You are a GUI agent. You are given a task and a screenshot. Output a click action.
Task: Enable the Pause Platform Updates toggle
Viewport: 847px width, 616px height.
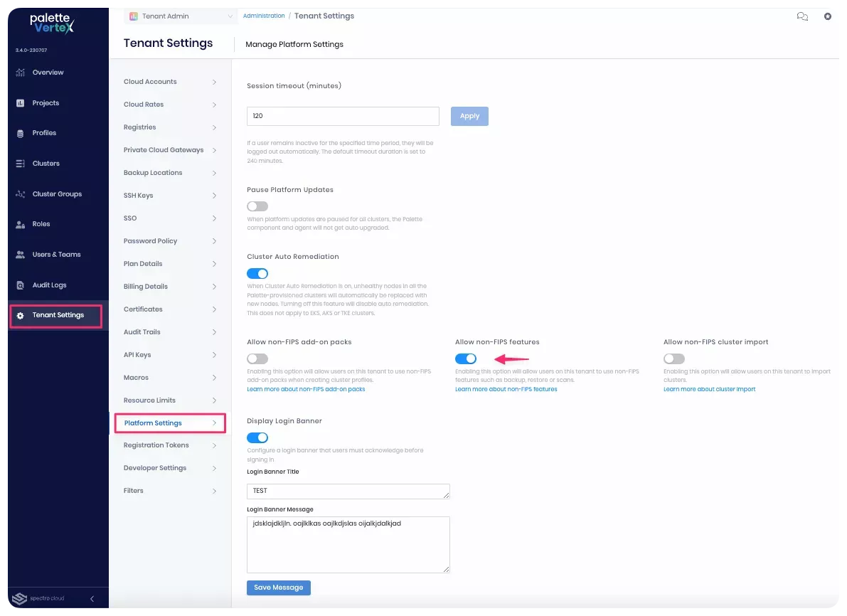(257, 206)
